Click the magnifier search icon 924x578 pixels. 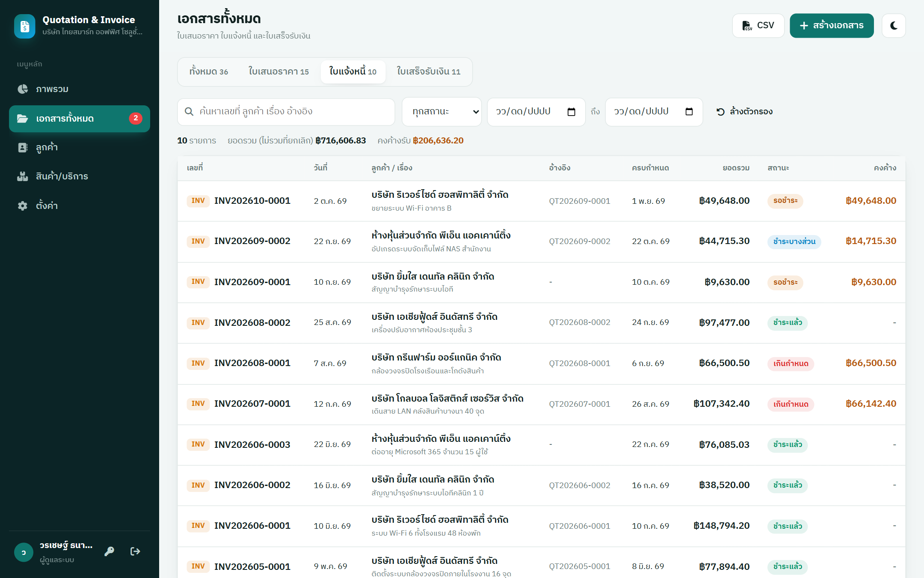coord(189,112)
